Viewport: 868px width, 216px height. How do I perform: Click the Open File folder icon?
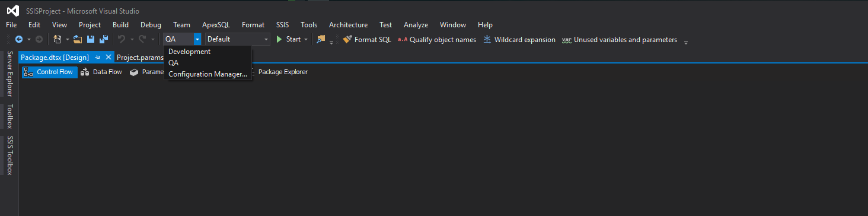[x=77, y=39]
